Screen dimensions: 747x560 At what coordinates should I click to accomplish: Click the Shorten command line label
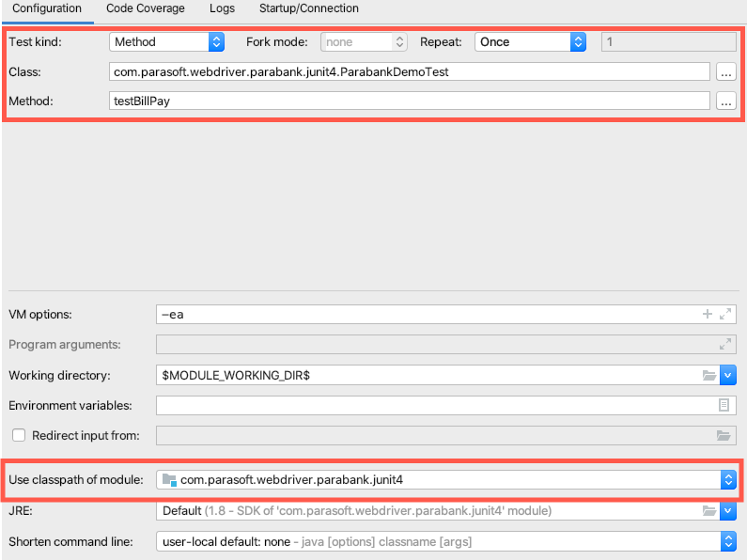click(70, 541)
